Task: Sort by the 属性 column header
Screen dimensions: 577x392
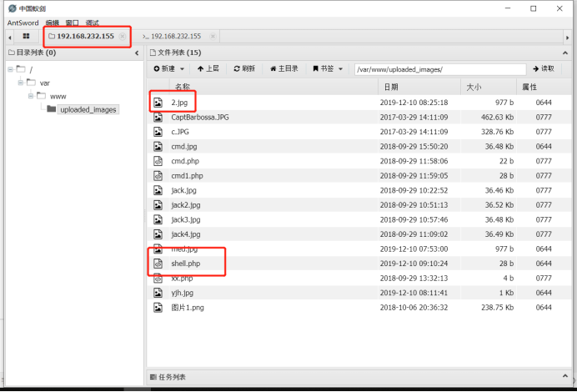Action: (529, 88)
